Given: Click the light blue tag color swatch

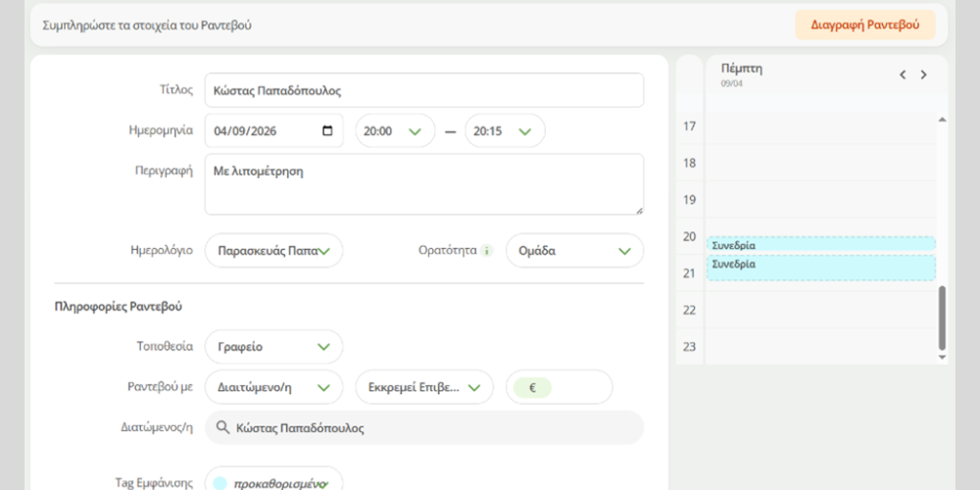Looking at the screenshot, I should pyautogui.click(x=220, y=483).
